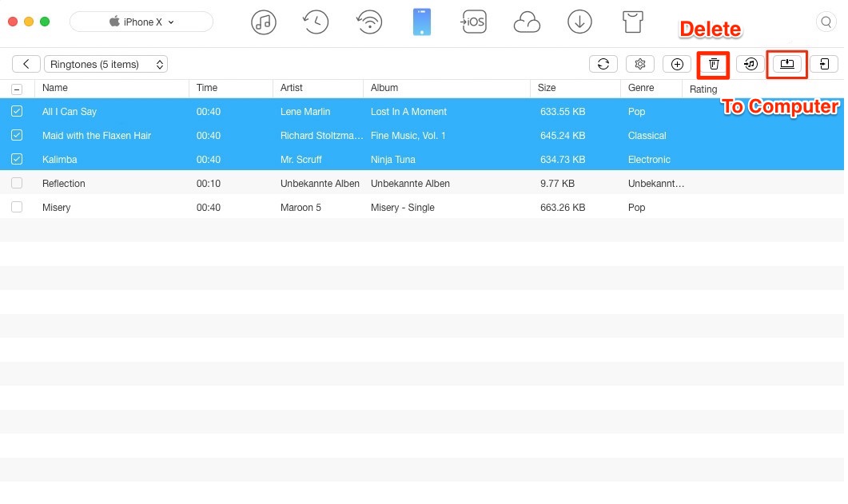Screen dimensions: 848x504
Task: Open the move to iOS icon
Action: (474, 22)
